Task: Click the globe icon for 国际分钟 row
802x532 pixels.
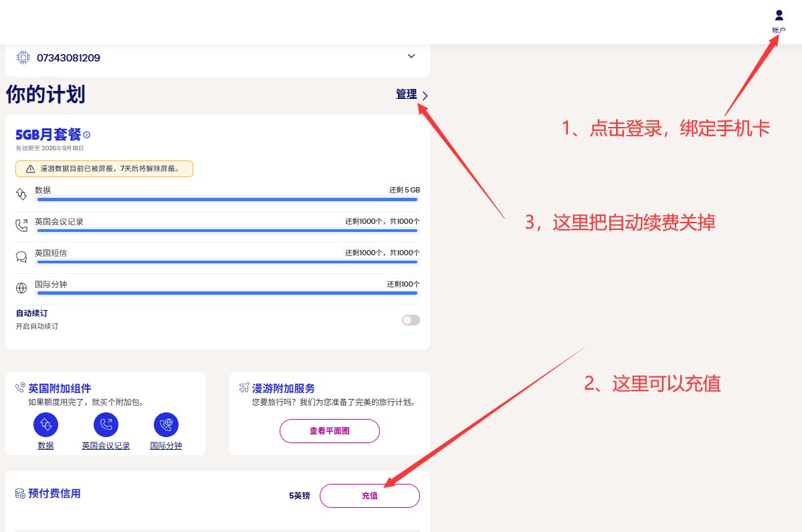Action: pyautogui.click(x=21, y=288)
